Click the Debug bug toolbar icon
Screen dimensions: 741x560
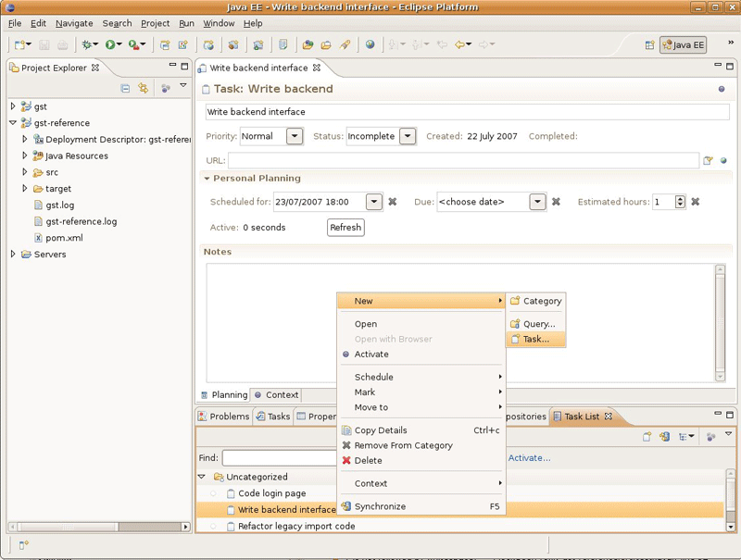[x=86, y=44]
